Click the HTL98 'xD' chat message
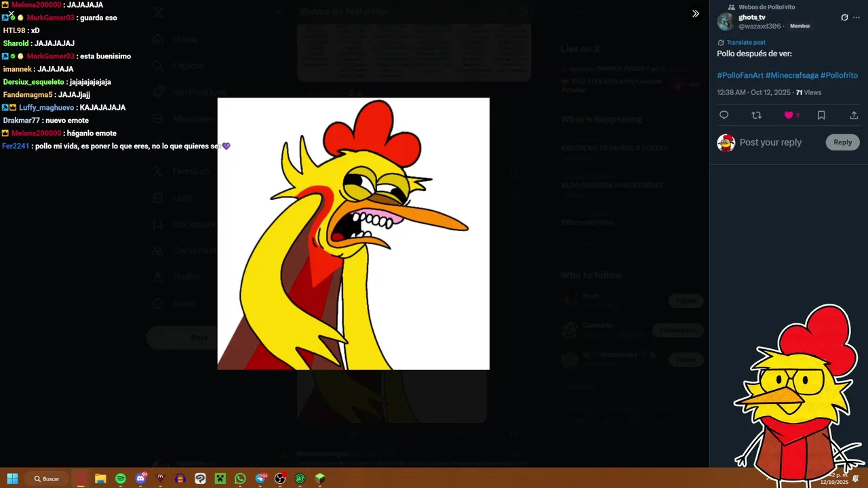Image resolution: width=868 pixels, height=488 pixels. tap(22, 30)
